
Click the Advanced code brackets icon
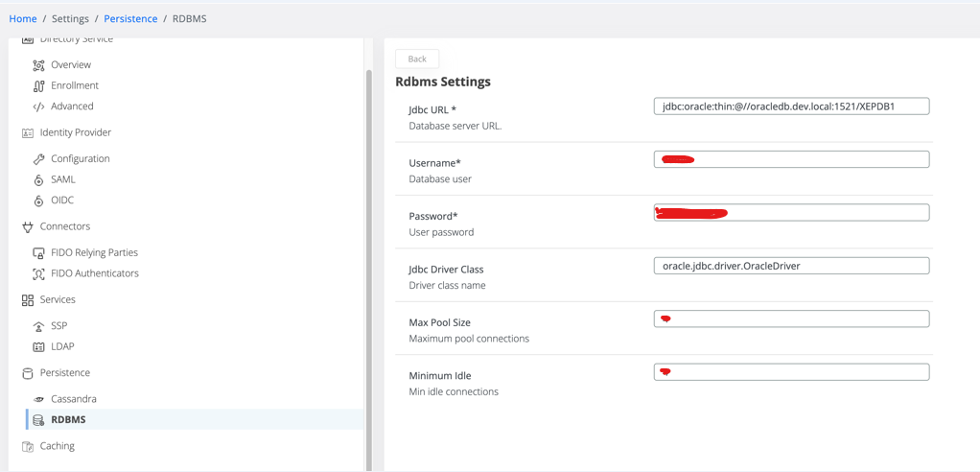pos(38,106)
